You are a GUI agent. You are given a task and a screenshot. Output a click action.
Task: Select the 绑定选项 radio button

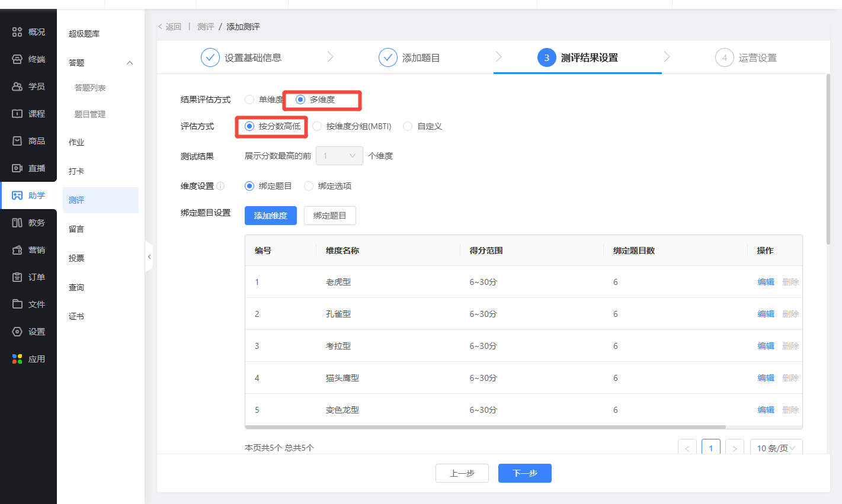(x=309, y=186)
